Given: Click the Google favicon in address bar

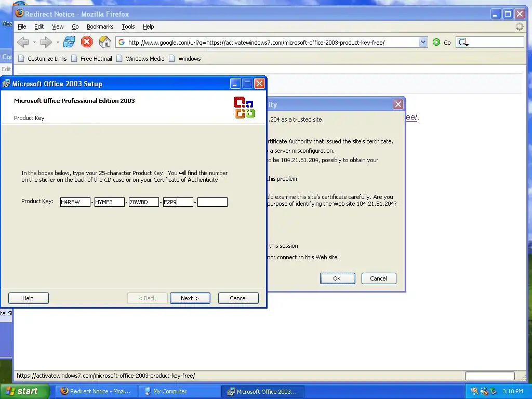Looking at the screenshot, I should (x=122, y=43).
